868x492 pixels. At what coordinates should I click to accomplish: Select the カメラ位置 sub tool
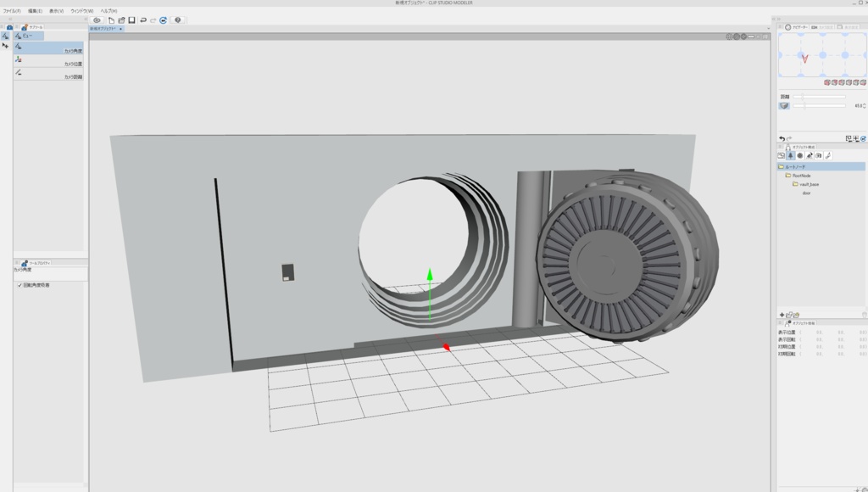pos(47,60)
